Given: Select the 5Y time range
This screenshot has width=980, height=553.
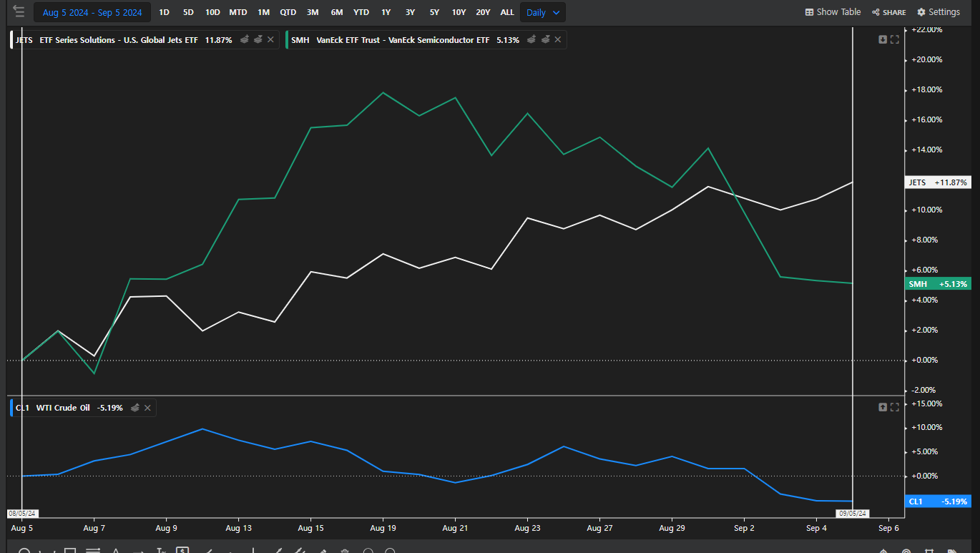Looking at the screenshot, I should point(434,12).
